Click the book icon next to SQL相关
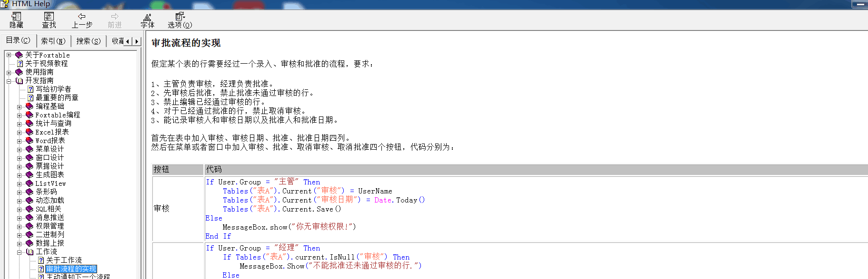Viewport: 868px width, 279px height. click(30, 209)
